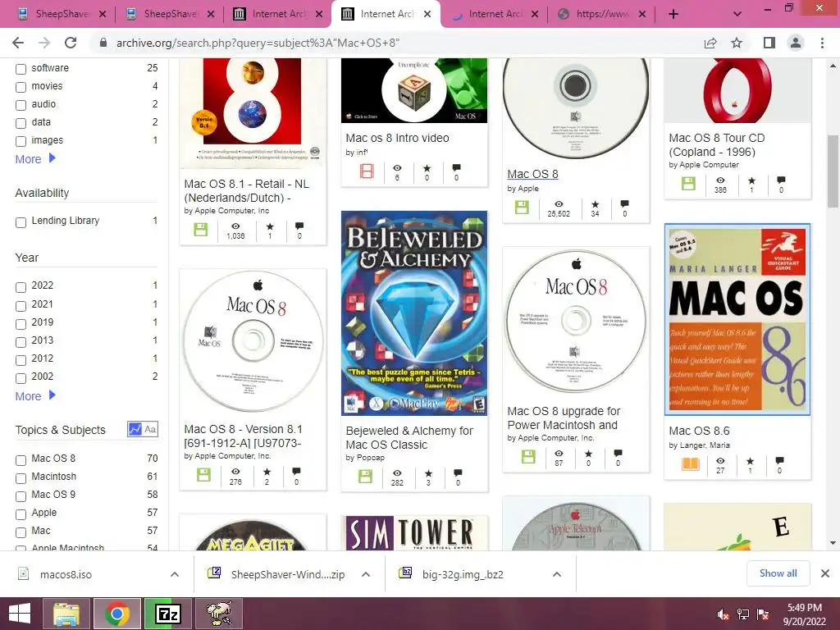Expand More media types list
840x630 pixels.
[x=34, y=159]
